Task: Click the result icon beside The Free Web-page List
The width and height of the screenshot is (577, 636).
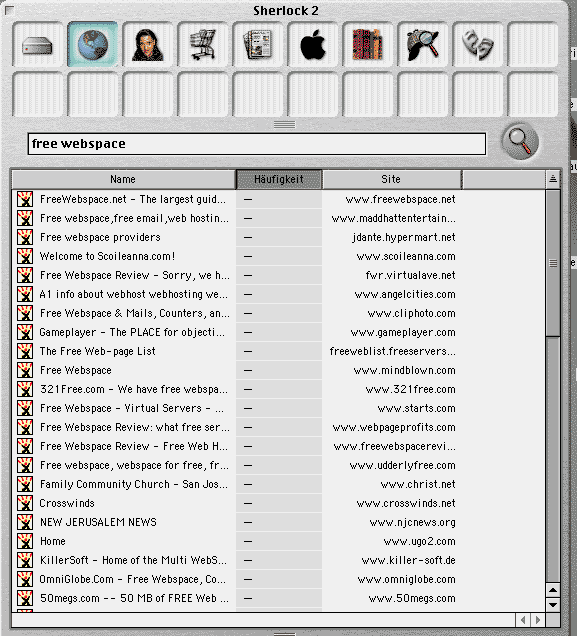Action: 25,351
